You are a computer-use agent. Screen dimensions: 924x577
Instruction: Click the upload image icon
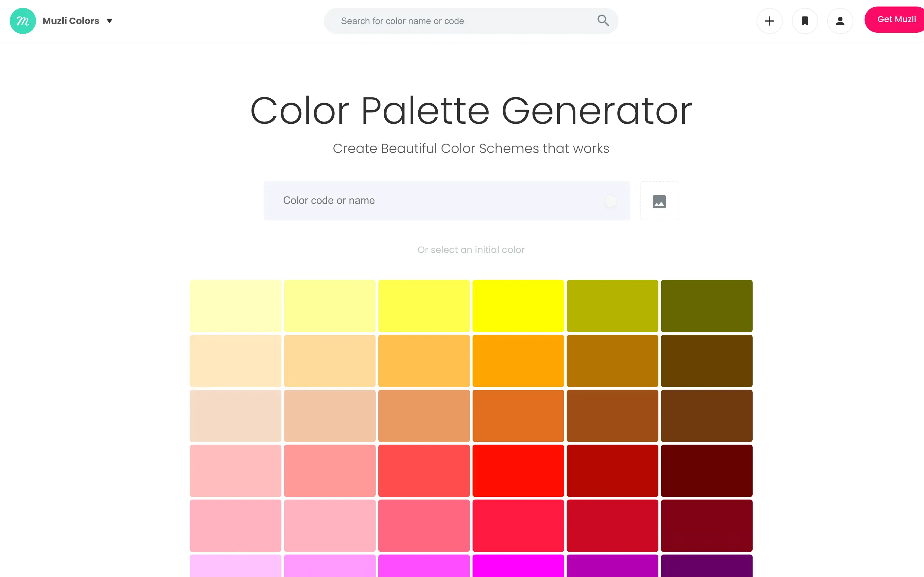(659, 201)
